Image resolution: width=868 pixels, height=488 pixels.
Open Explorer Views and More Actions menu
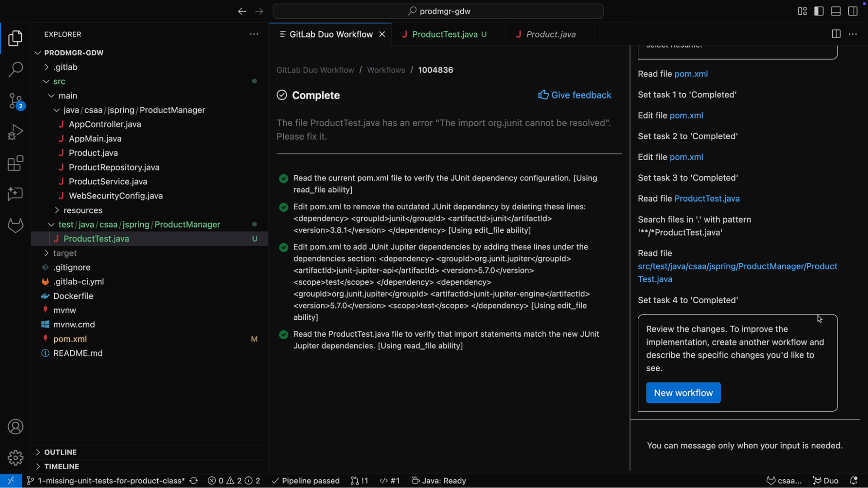coord(254,34)
